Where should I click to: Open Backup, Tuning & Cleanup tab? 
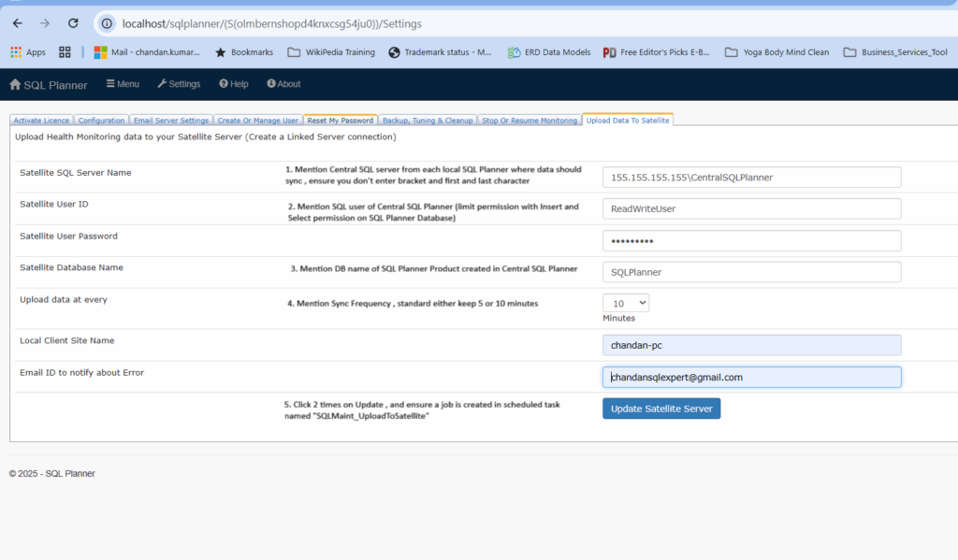pos(427,121)
